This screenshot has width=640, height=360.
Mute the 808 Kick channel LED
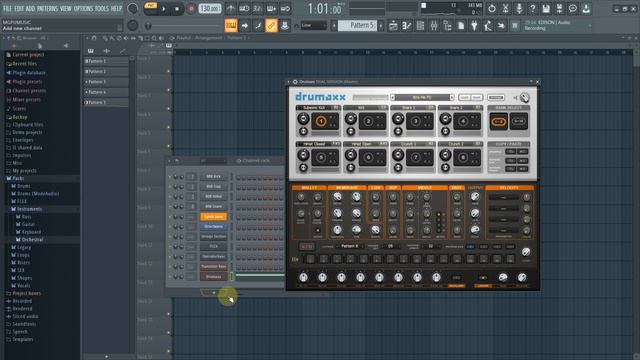(170, 177)
